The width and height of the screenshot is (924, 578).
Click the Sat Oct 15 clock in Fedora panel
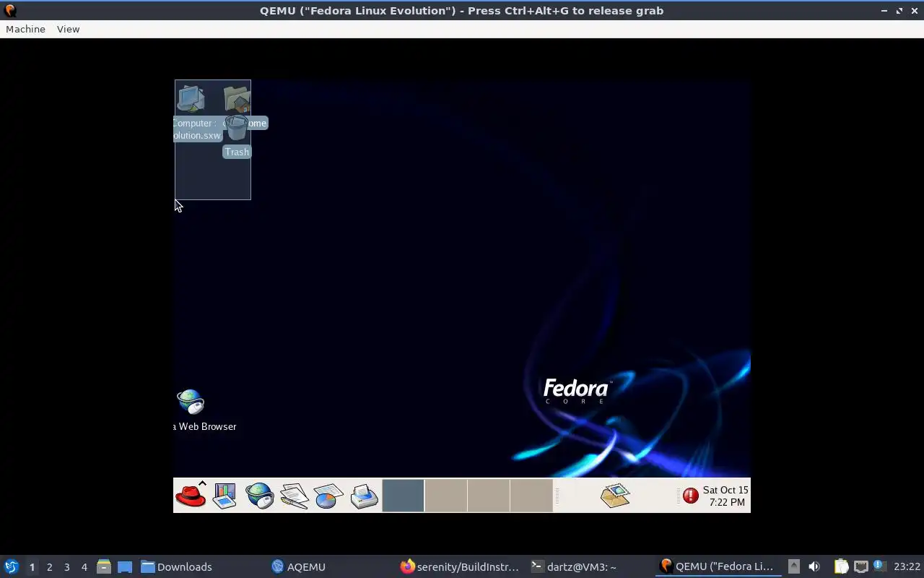[x=725, y=496]
